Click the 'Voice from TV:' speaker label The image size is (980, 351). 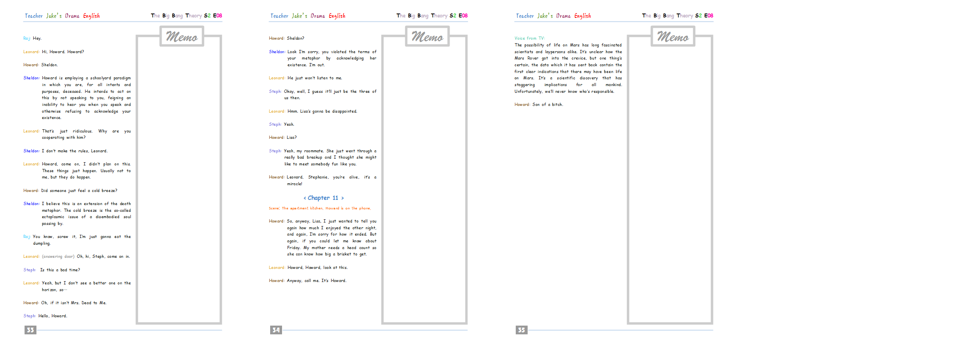(530, 38)
